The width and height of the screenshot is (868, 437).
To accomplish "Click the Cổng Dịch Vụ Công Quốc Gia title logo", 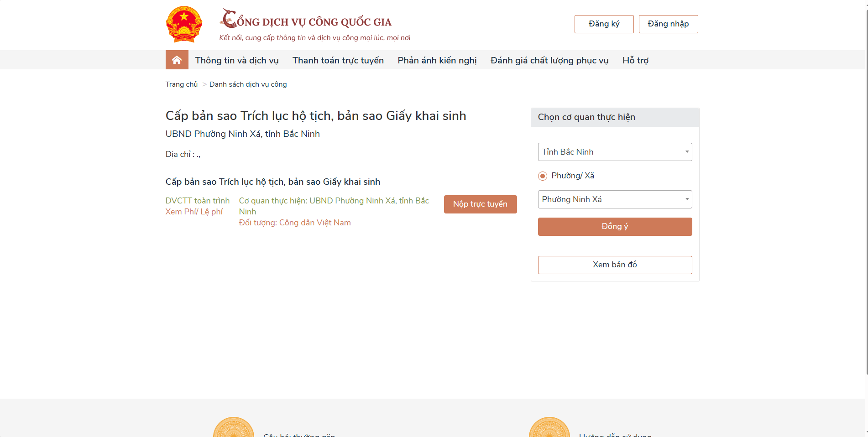I will pyautogui.click(x=306, y=20).
